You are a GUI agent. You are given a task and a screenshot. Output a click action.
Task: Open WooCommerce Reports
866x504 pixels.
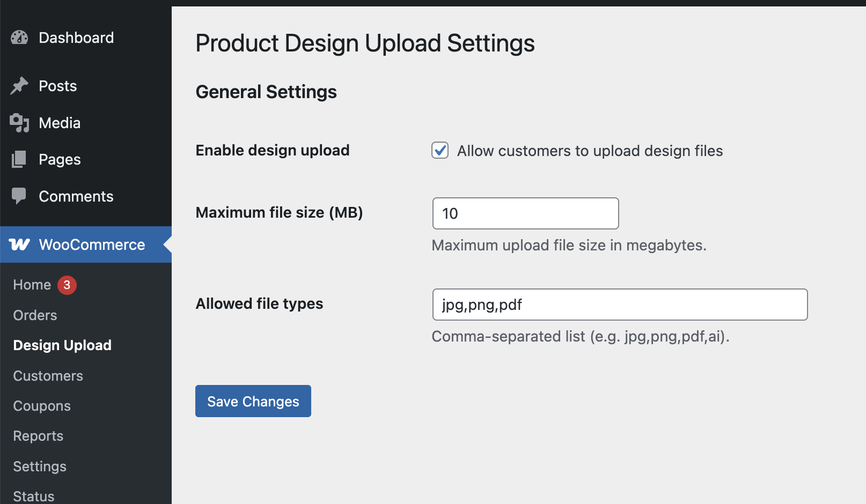pyautogui.click(x=38, y=436)
